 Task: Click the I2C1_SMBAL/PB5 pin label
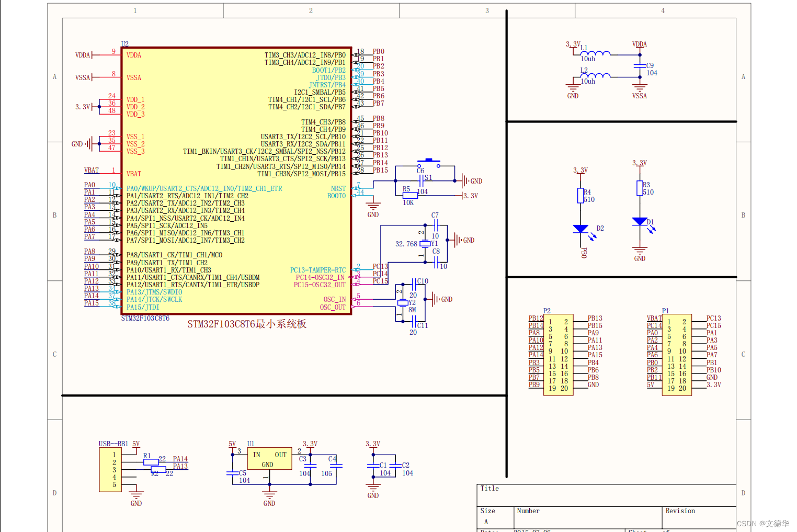pyautogui.click(x=320, y=92)
